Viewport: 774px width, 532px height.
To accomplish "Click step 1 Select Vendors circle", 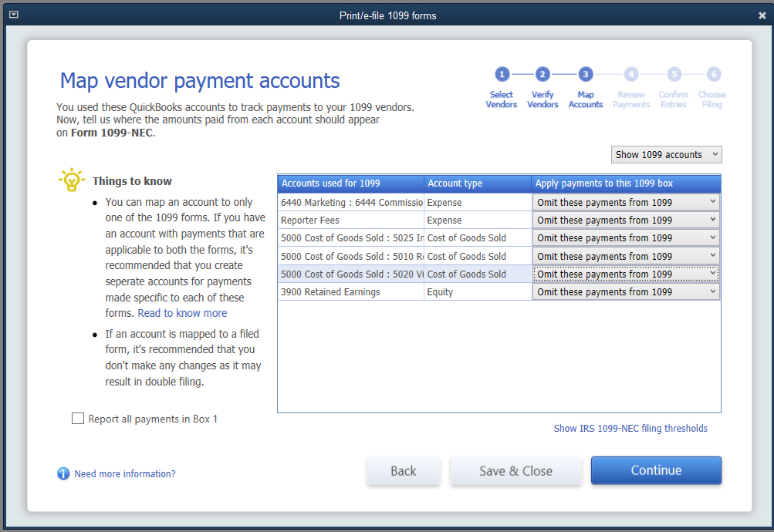I will click(502, 75).
